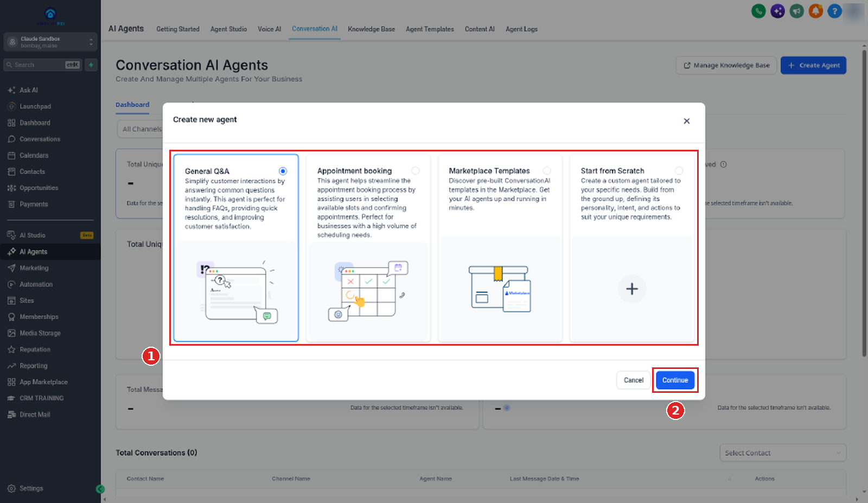The width and height of the screenshot is (868, 503).
Task: Switch to the Getting Started tab
Action: click(x=178, y=29)
